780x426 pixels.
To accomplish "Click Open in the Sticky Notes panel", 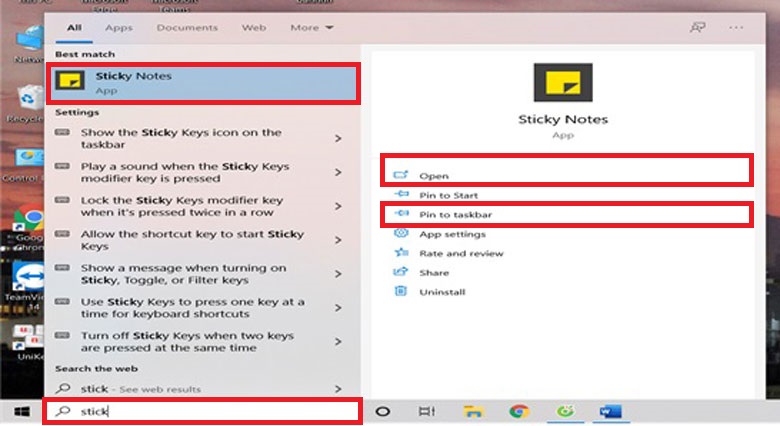I will coord(434,176).
